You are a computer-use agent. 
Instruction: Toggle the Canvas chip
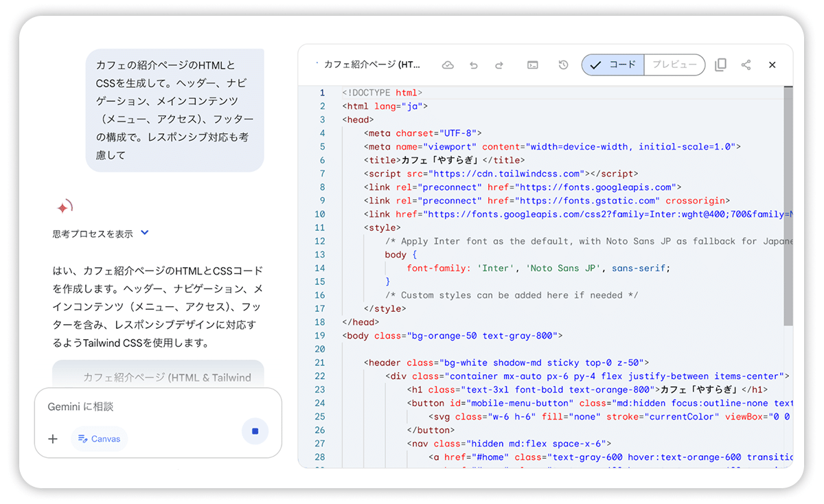(99, 439)
